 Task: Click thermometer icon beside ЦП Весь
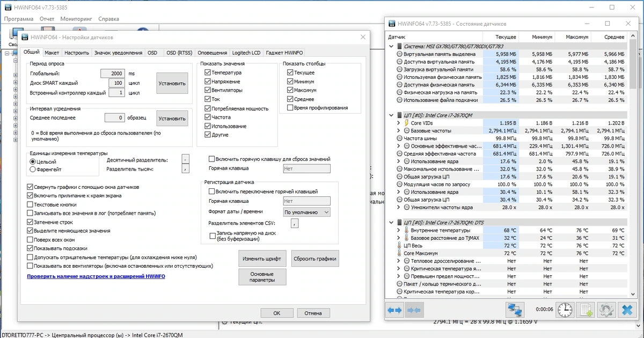[399, 246]
